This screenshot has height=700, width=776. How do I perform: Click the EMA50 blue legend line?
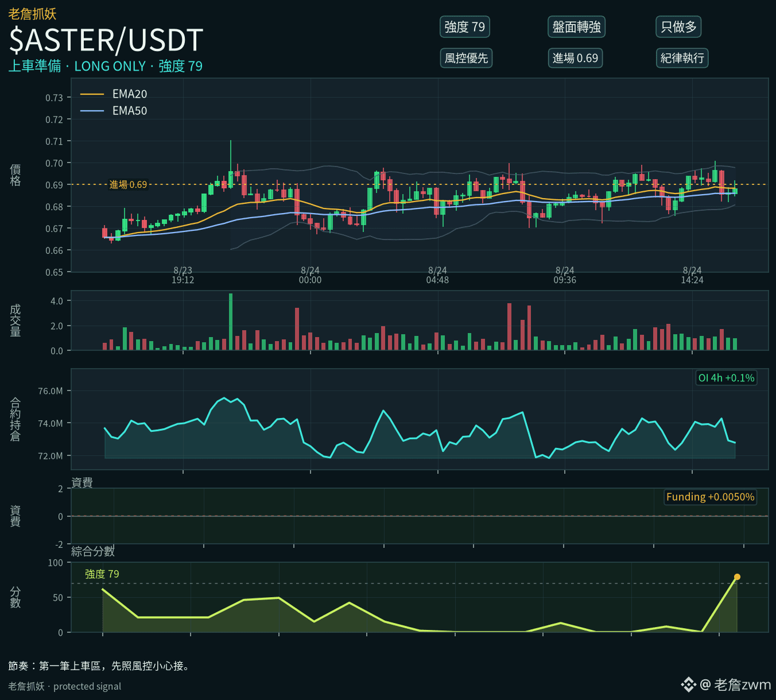pyautogui.click(x=92, y=111)
